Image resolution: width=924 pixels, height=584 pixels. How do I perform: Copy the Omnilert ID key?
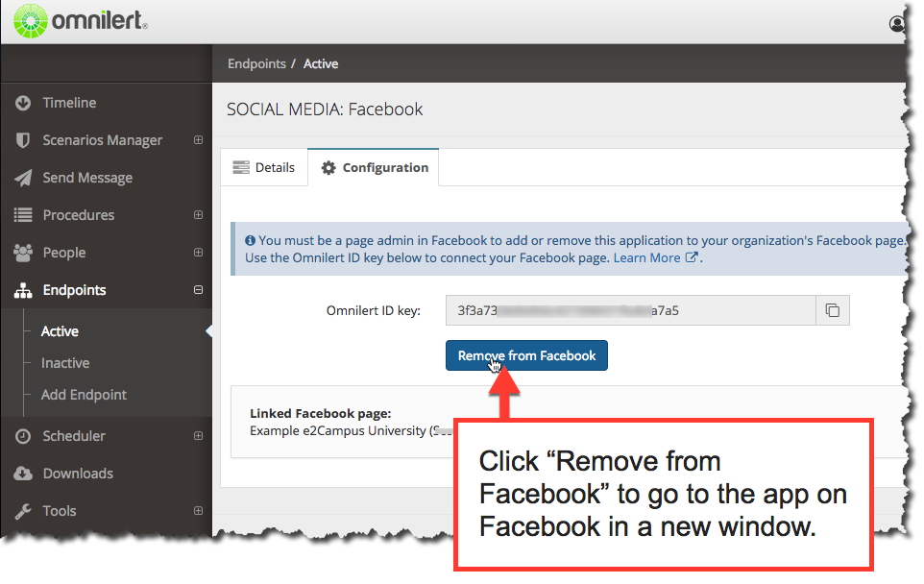tap(833, 310)
